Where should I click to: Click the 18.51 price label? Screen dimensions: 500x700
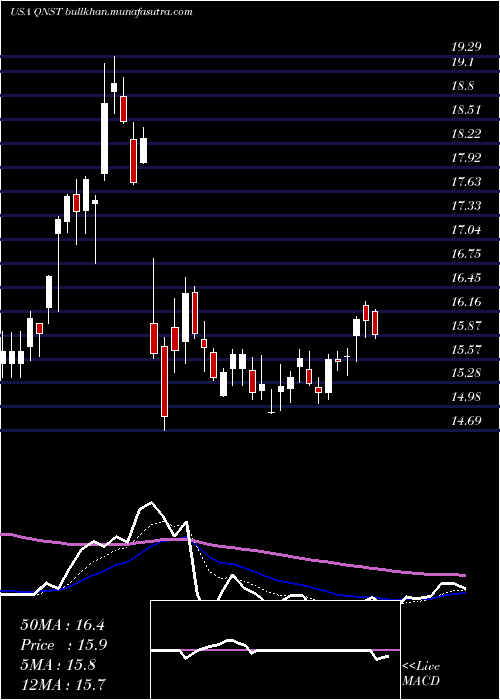[467, 110]
